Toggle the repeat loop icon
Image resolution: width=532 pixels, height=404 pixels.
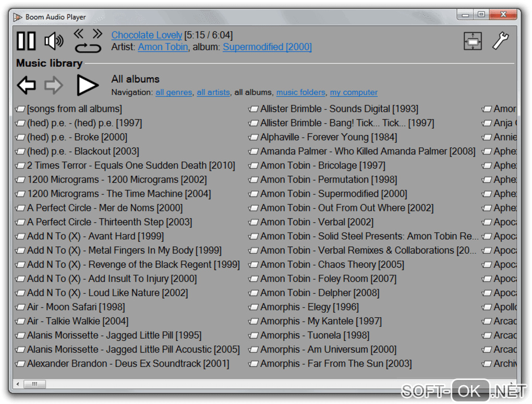coord(88,48)
